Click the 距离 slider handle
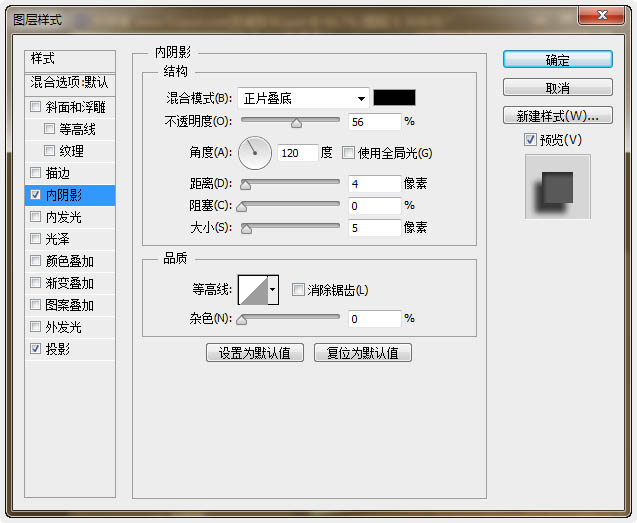637x523 pixels. pos(245,185)
